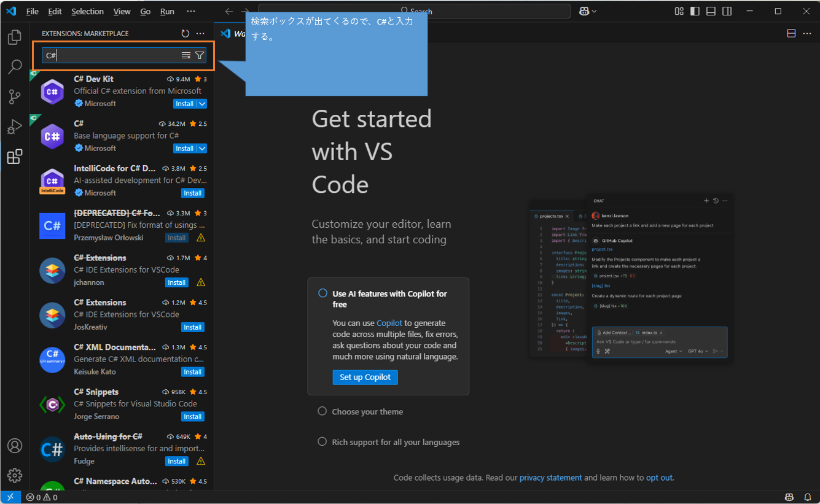The height and width of the screenshot is (504, 820).
Task: Refresh the extensions marketplace list
Action: point(185,34)
